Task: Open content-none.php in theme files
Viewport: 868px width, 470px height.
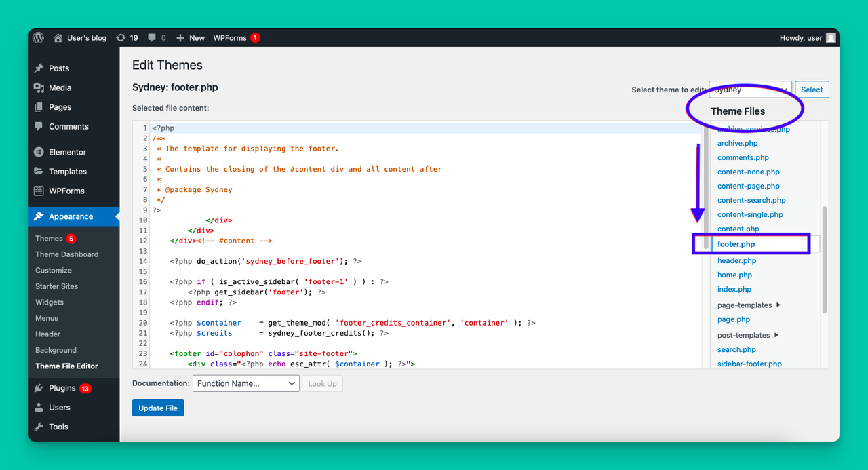Action: coord(749,172)
